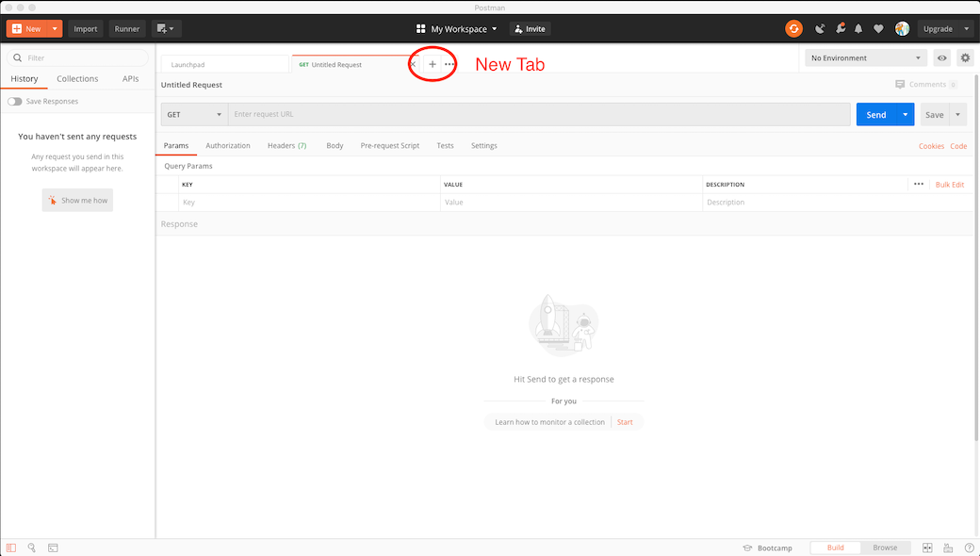Viewport: 980px width, 556px height.
Task: Select Build mode
Action: (x=835, y=548)
